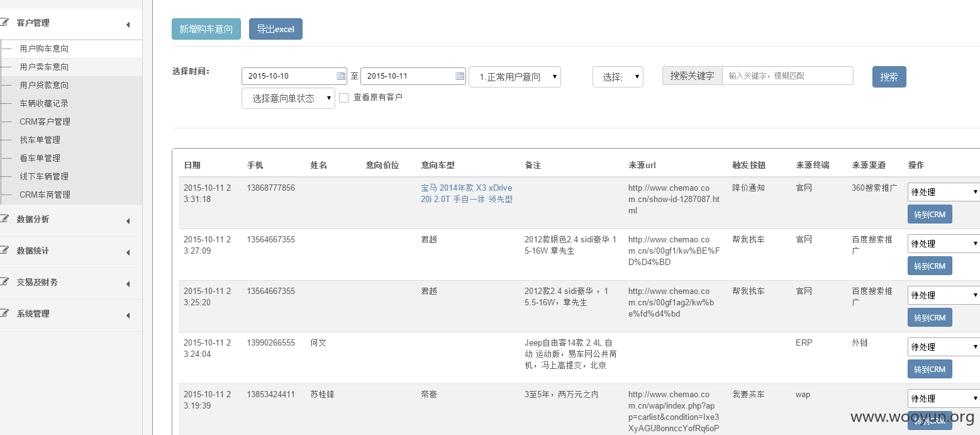Click the edit icon beside 系统管理
Viewport: 980px width, 435px height.
coord(5,314)
